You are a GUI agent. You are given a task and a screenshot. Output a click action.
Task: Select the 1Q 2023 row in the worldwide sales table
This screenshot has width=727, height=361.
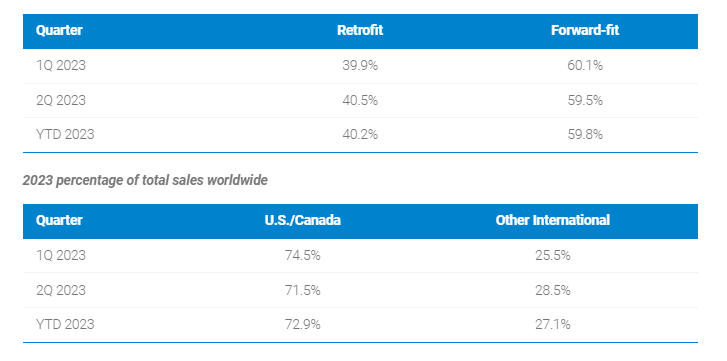[360, 256]
